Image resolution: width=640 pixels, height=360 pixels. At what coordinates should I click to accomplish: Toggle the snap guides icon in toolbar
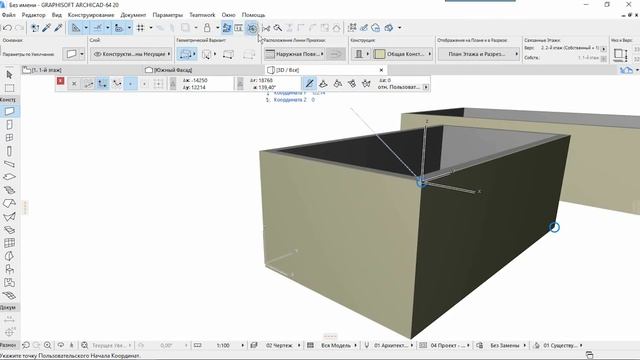point(98,28)
